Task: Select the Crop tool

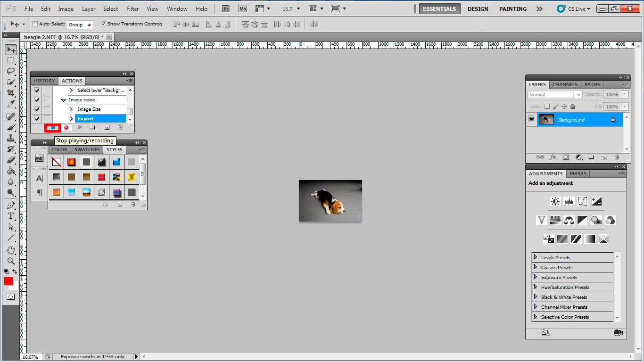Action: (x=10, y=92)
